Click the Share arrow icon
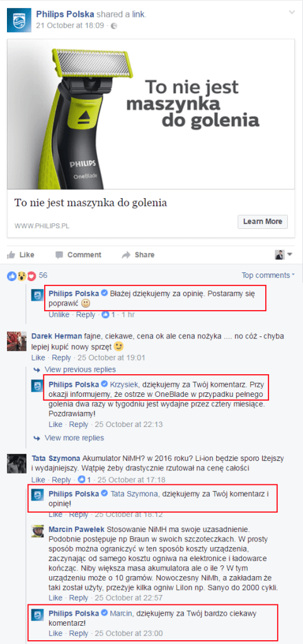This screenshot has height=644, width=303. 126,255
